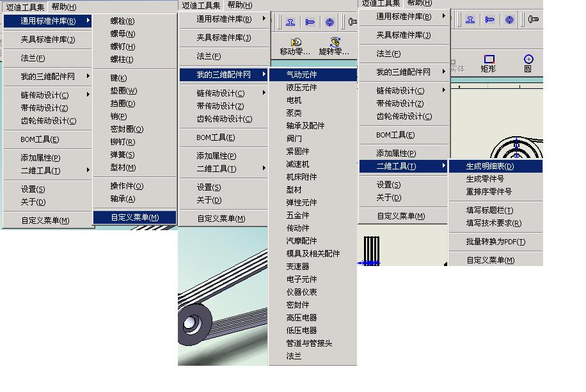Open 挡圈(D) from the parts list
This screenshot has height=392, width=586.
tap(123, 103)
